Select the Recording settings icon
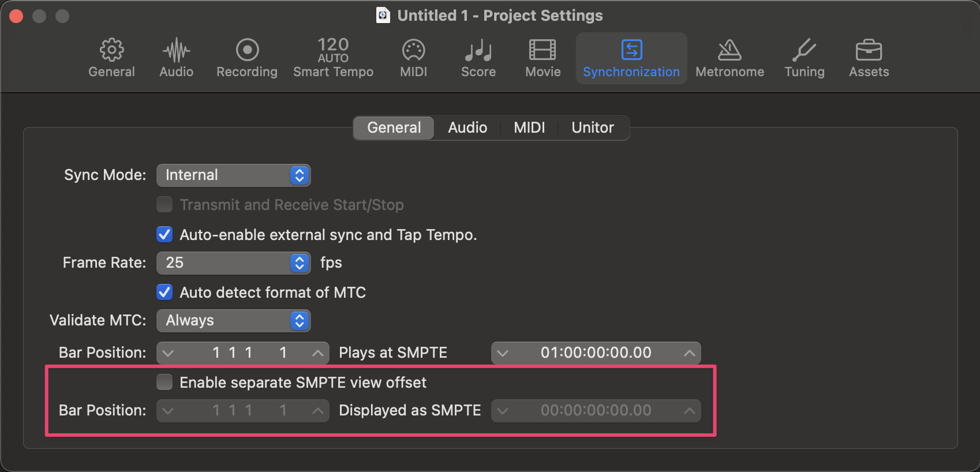 coord(247,58)
